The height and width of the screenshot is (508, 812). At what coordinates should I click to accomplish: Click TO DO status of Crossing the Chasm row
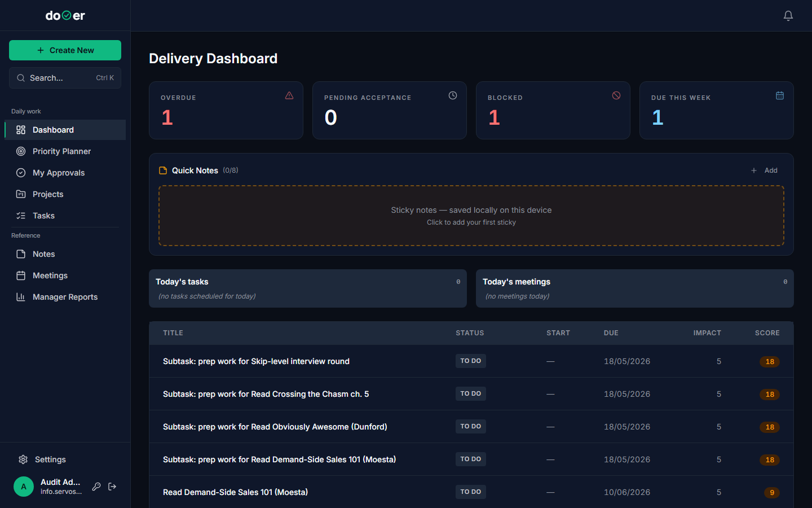tap(471, 393)
